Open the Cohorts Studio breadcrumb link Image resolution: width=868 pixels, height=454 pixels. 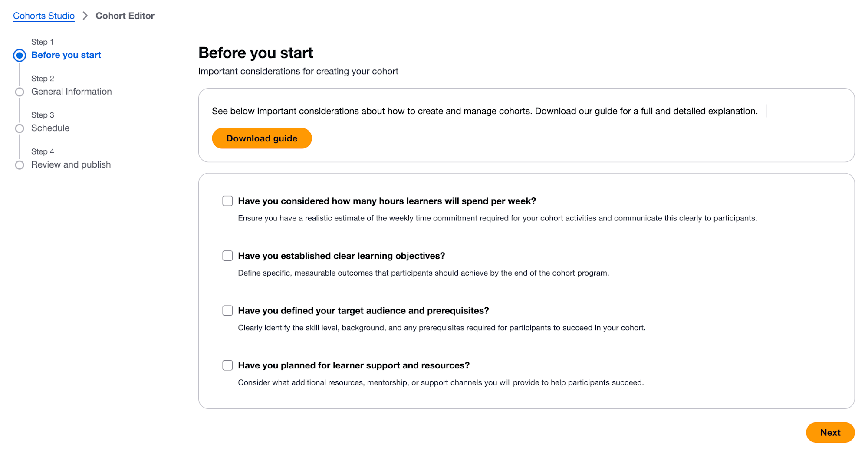(x=44, y=16)
